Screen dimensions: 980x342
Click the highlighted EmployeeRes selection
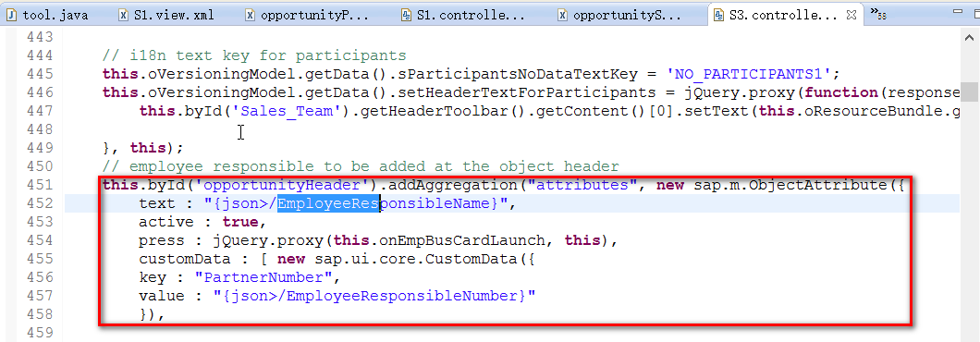[x=329, y=203]
